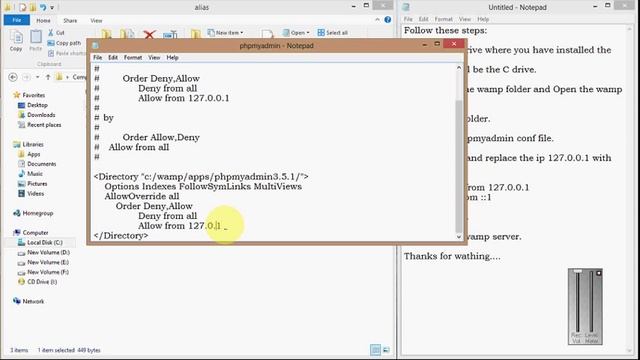The image size is (640, 360).
Task: Click the Copy icon in Explorer ribbon
Action: pyautogui.click(x=16, y=40)
